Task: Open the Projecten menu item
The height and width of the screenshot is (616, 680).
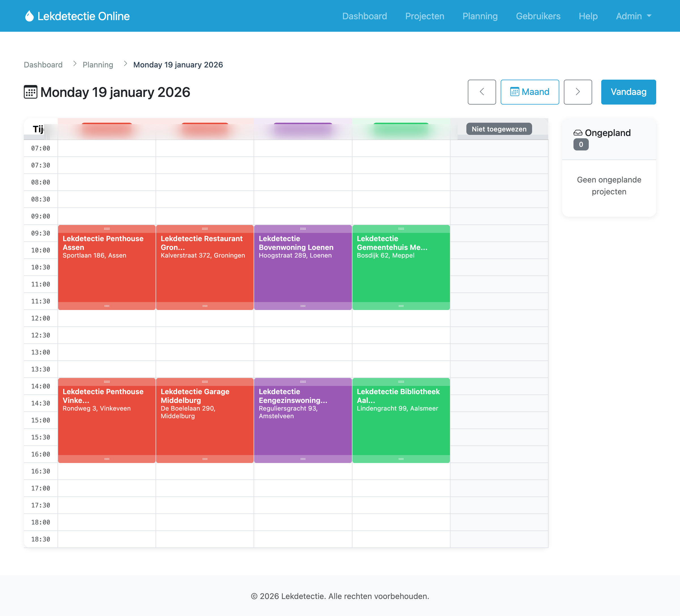Action: 424,16
